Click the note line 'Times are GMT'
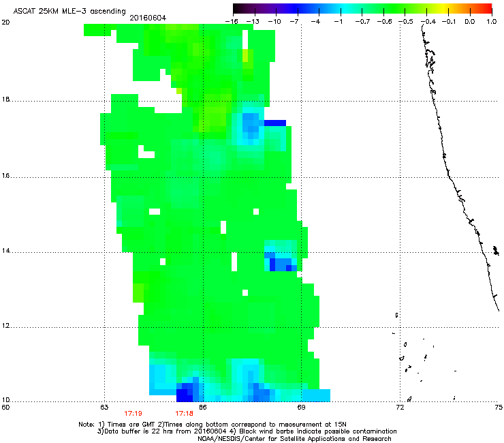504x443 pixels. point(212,425)
